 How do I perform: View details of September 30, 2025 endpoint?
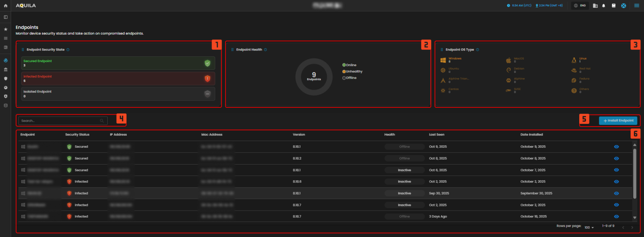[x=616, y=193]
